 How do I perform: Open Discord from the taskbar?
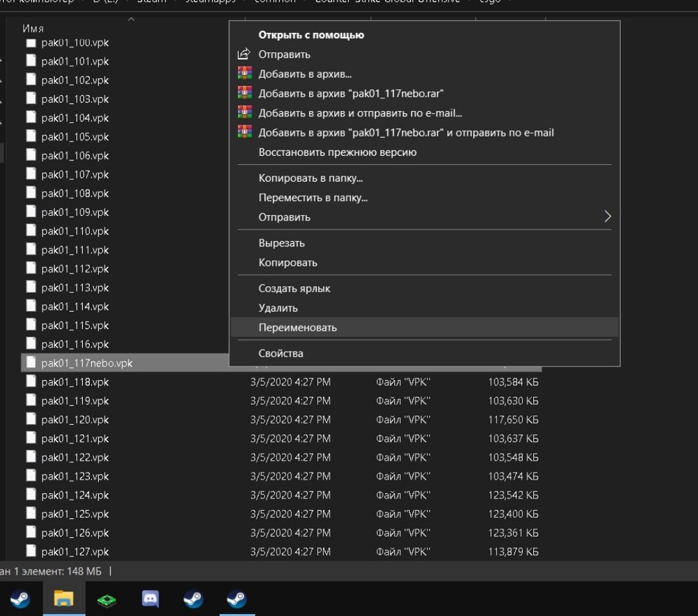click(150, 599)
